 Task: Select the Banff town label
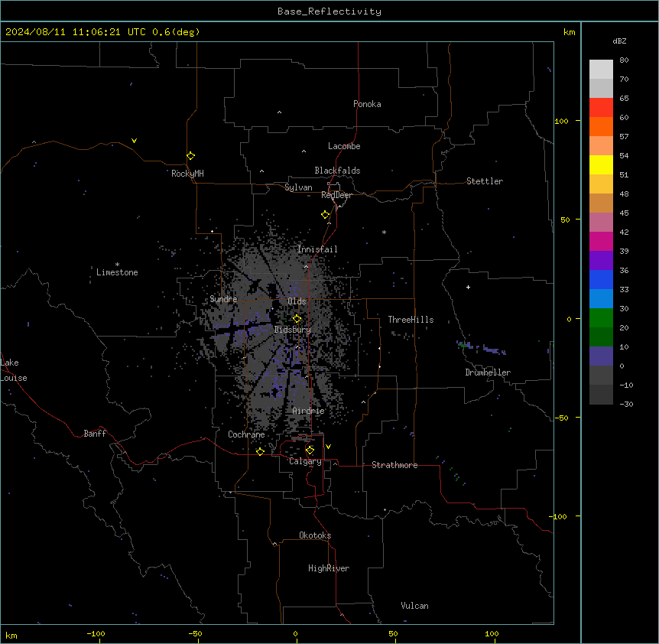pos(95,434)
